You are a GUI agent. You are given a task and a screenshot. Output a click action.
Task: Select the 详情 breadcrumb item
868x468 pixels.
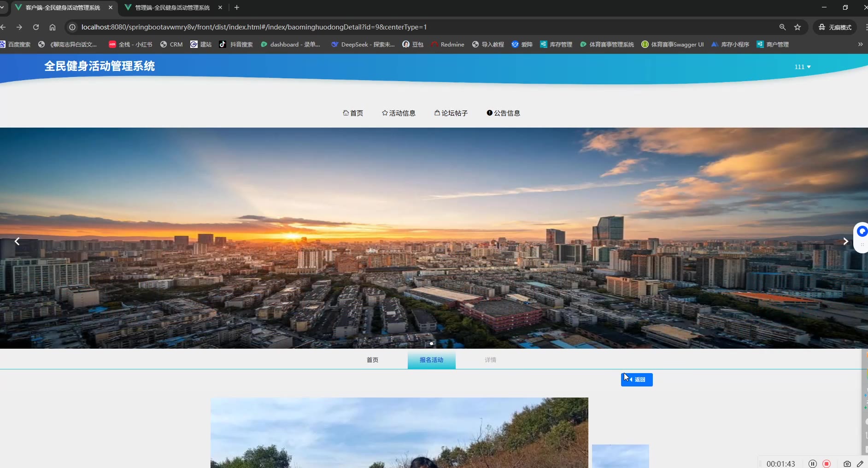coord(491,360)
